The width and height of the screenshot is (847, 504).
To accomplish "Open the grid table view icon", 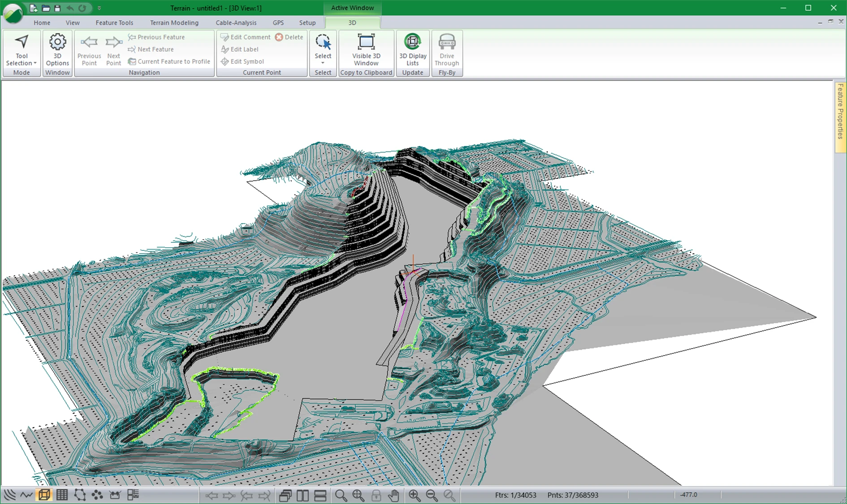I will (x=62, y=495).
